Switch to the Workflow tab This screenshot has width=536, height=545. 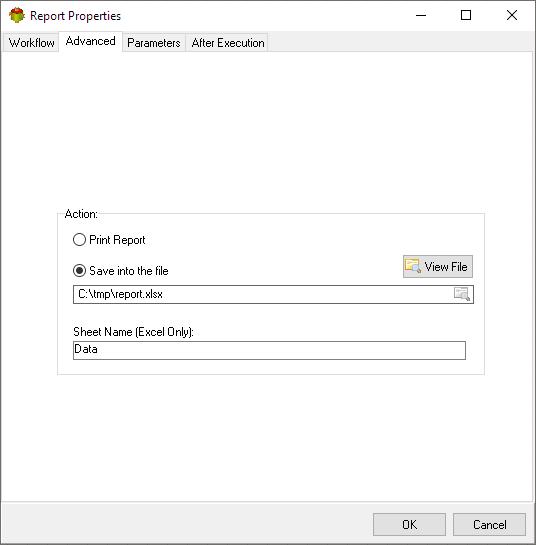[31, 43]
